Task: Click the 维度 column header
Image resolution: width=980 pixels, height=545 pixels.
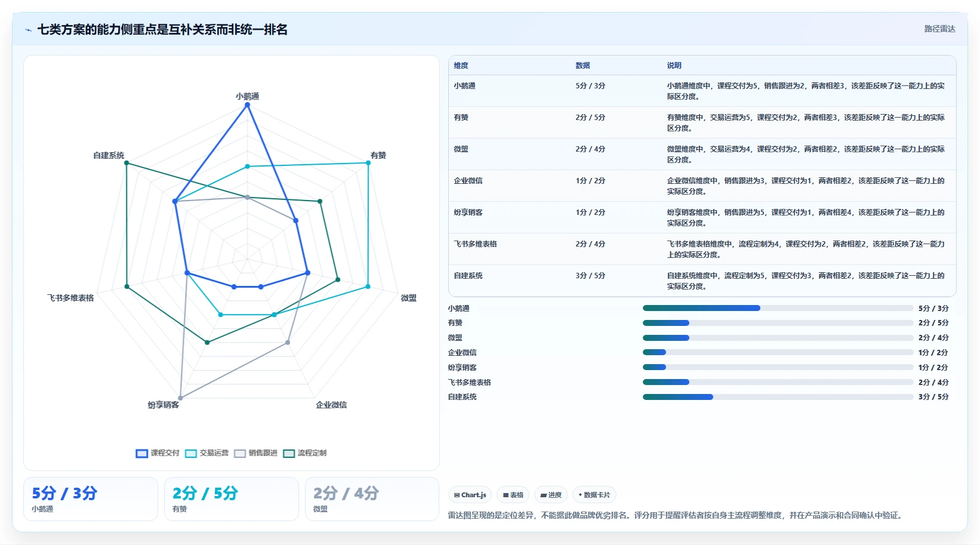Action: coord(461,66)
